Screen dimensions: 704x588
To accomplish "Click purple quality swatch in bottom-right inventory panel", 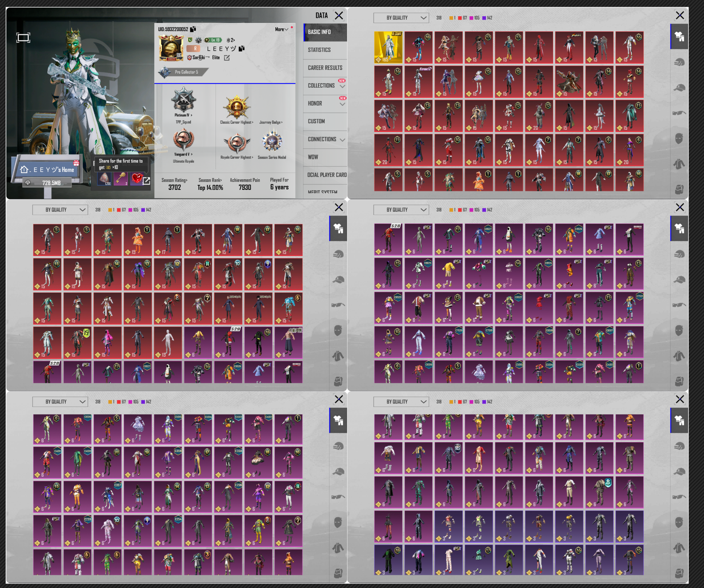I will click(x=484, y=402).
